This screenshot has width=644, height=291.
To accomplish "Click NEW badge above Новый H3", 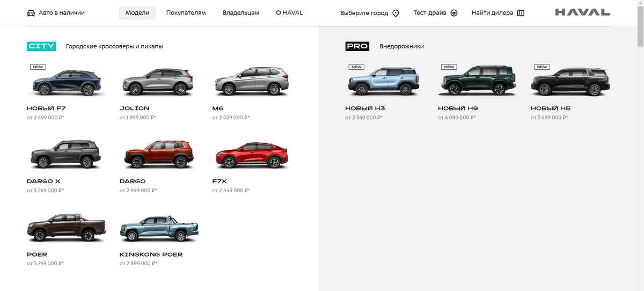I will point(356,67).
